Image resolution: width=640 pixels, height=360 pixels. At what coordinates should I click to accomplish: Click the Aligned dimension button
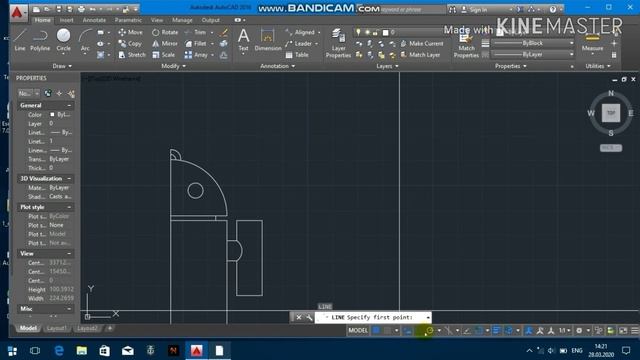tap(300, 32)
